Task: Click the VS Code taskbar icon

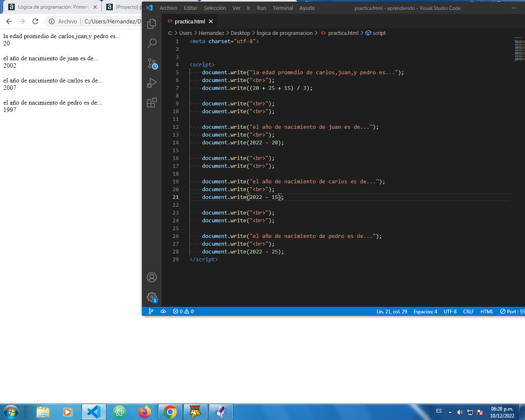Action: click(94, 412)
